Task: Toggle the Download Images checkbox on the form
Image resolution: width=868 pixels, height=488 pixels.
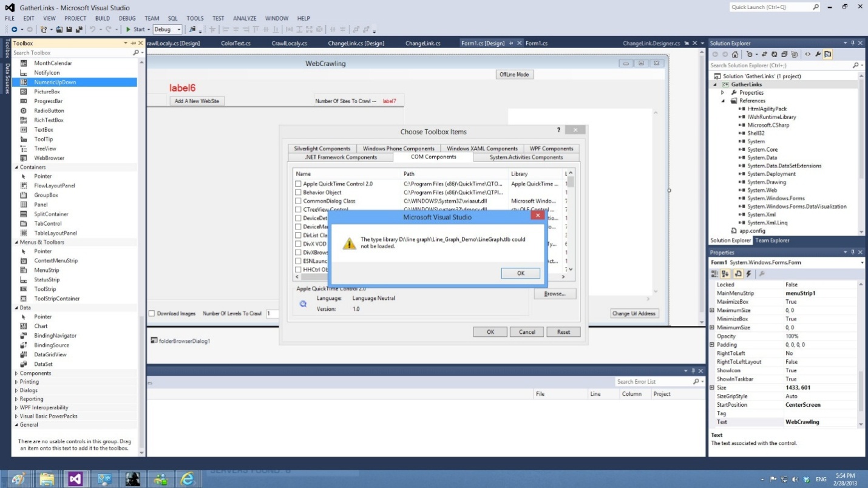Action: [x=152, y=314]
